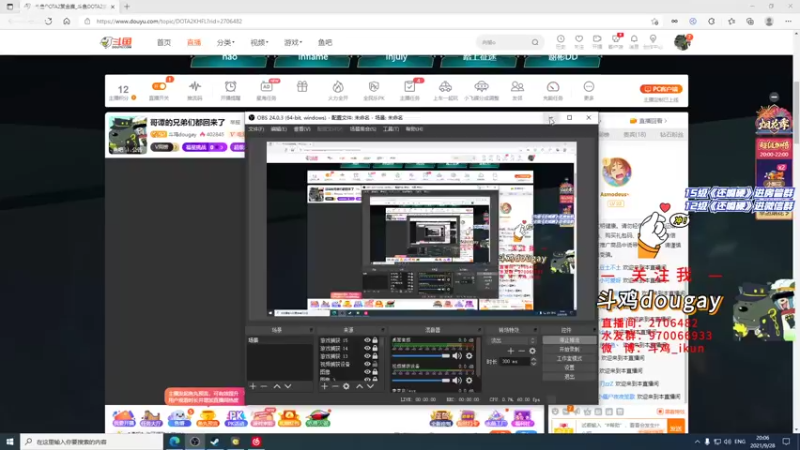The image size is (800, 450).
Task: Open the followed heart icon in header
Action: tap(579, 39)
